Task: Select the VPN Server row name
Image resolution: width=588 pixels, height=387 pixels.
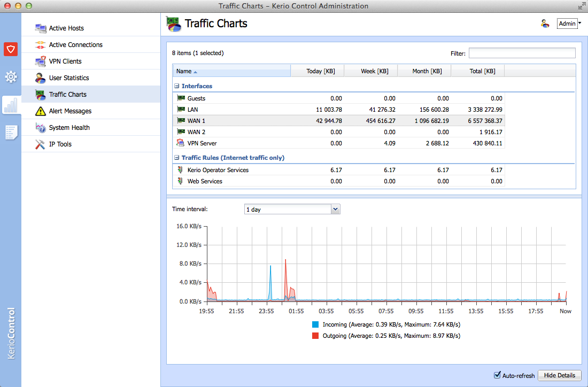Action: click(202, 143)
